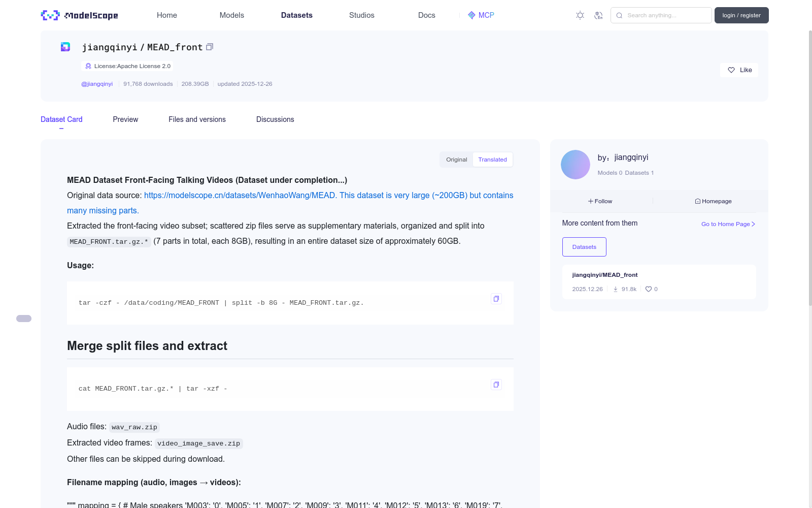This screenshot has width=812, height=508.
Task: Visit the author's Homepage
Action: click(x=713, y=201)
